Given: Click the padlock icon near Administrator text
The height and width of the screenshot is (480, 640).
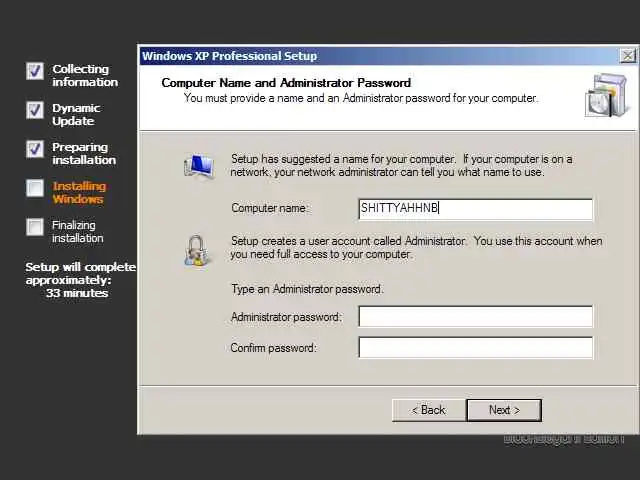Looking at the screenshot, I should click(x=197, y=251).
